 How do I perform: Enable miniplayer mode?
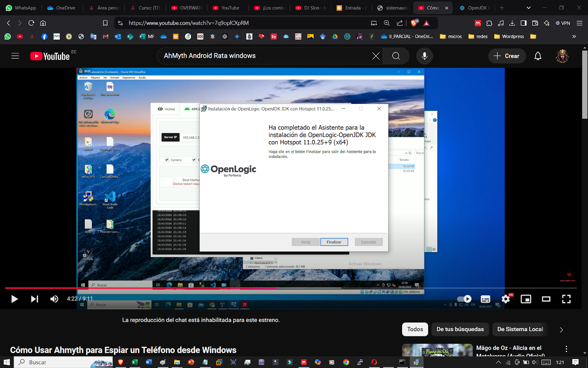point(526,299)
